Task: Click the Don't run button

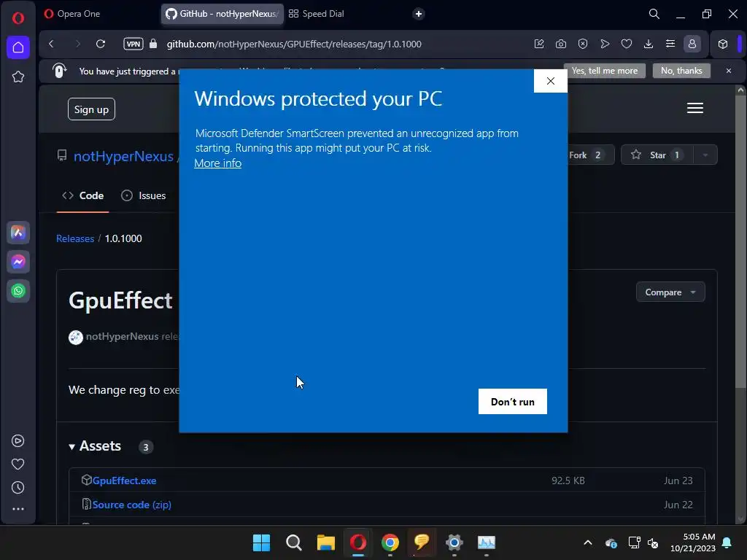Action: [x=513, y=402]
